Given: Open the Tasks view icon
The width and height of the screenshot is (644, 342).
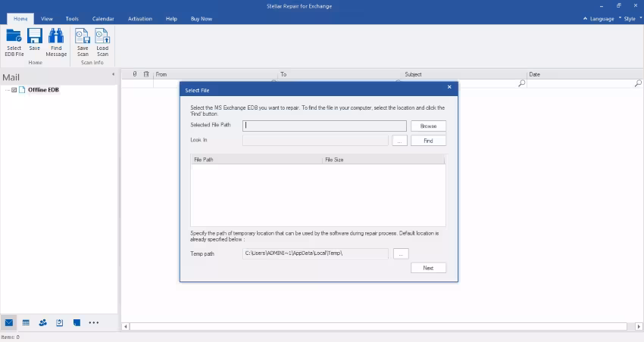Looking at the screenshot, I should point(60,323).
